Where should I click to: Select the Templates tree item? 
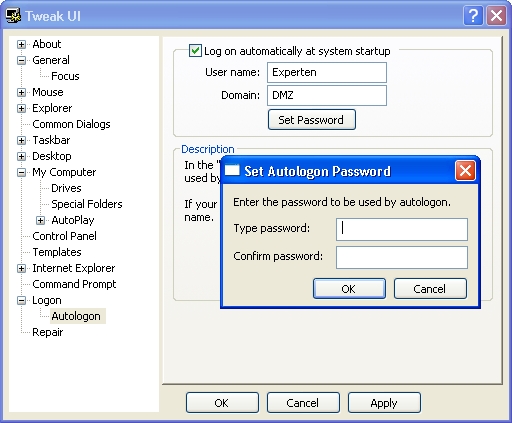click(x=57, y=252)
